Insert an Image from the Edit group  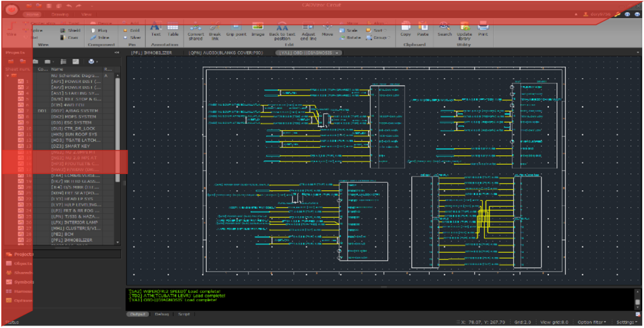[258, 30]
